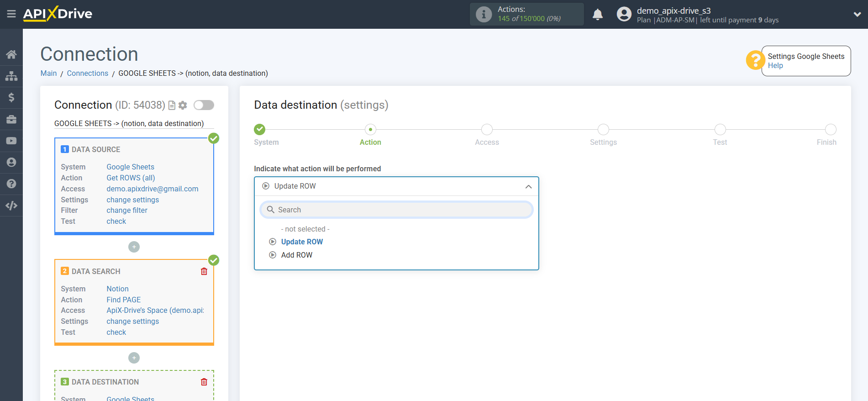The height and width of the screenshot is (401, 868).
Task: Open the billing dollar icon in sidebar
Action: 11,97
